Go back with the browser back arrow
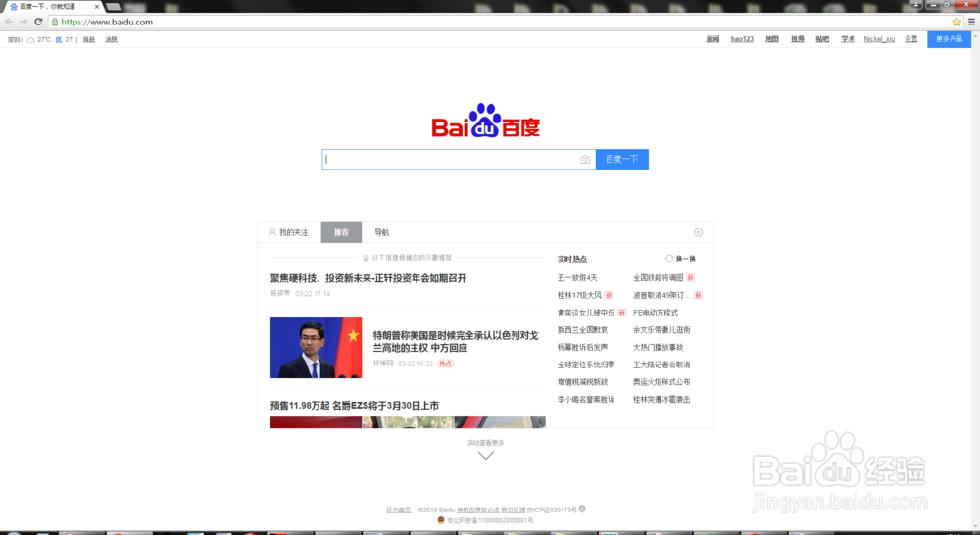The image size is (980, 535). pyautogui.click(x=9, y=22)
